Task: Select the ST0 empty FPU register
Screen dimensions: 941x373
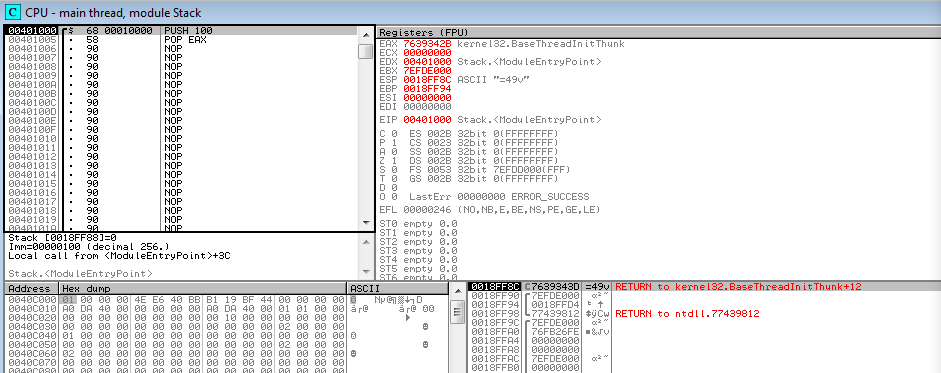Action: [x=418, y=223]
